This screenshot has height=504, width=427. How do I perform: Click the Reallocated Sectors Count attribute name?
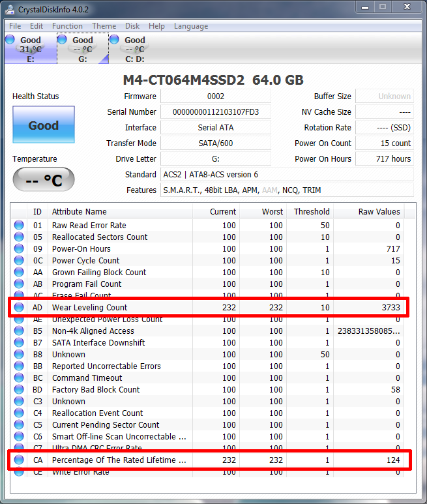[x=100, y=237]
